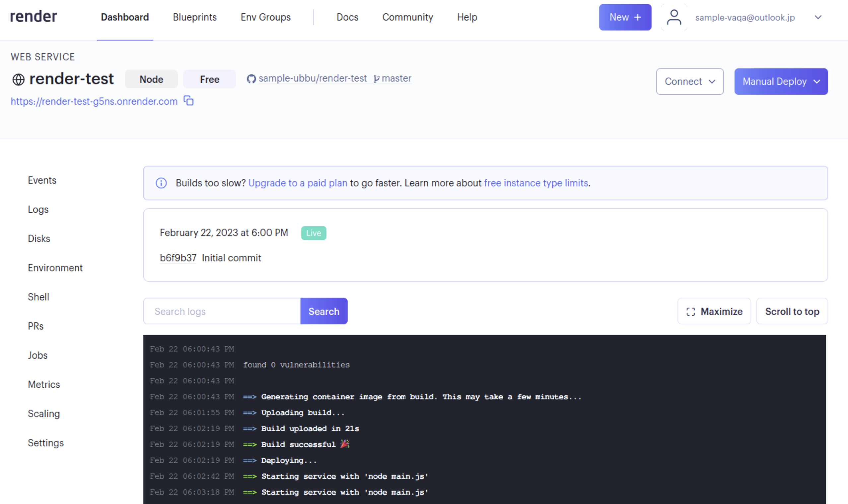848x504 pixels.
Task: Open the master branch link
Action: [396, 79]
